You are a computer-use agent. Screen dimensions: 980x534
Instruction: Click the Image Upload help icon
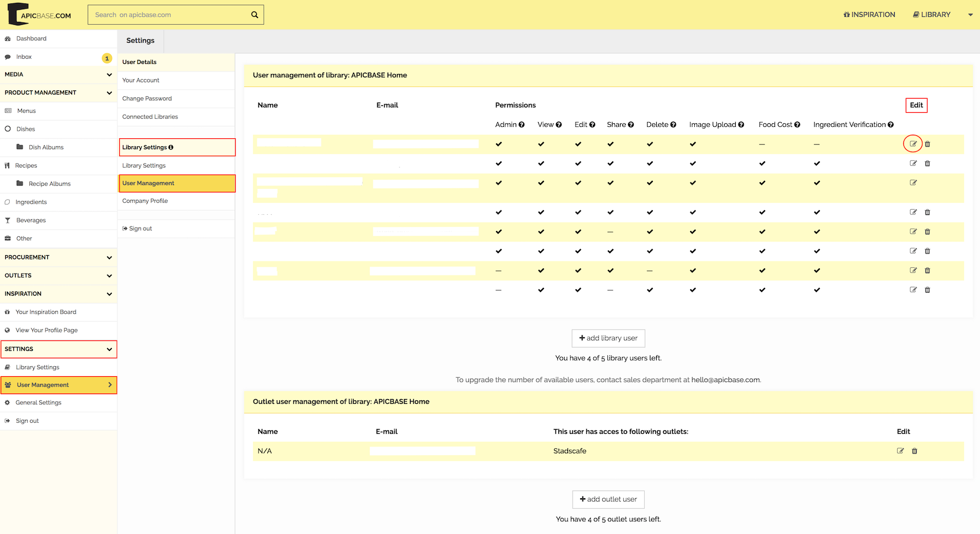[x=741, y=124]
